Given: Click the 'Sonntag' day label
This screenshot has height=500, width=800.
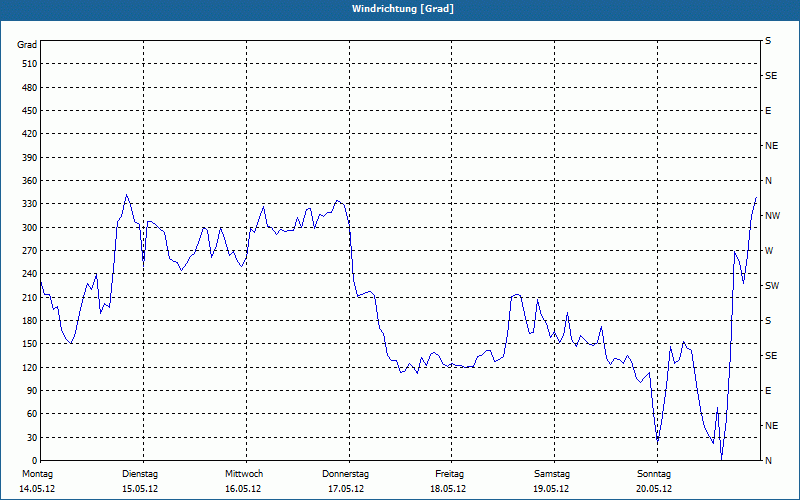Looking at the screenshot, I should [x=654, y=474].
